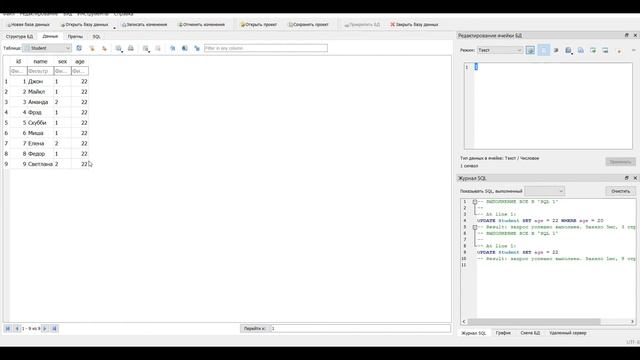This screenshot has width=640, height=360.
Task: Click the indent/format icon in cell editor
Action: [x=556, y=50]
